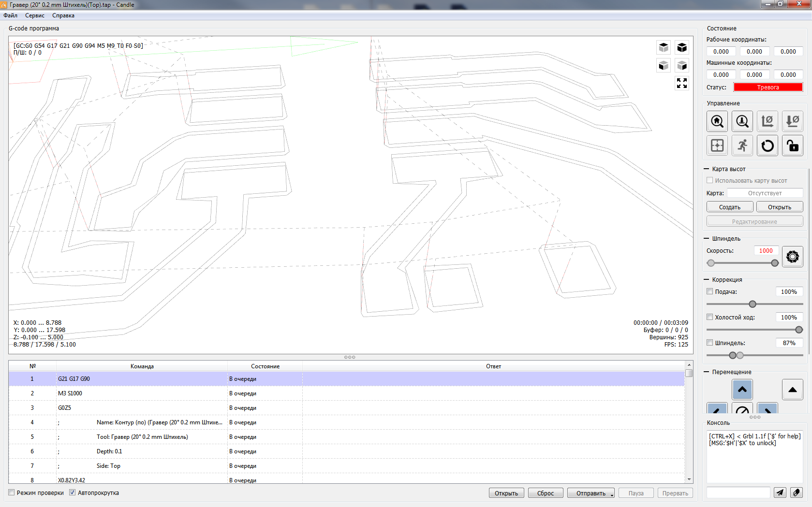
Task: Select the row with command G0Z5
Action: (x=346, y=407)
